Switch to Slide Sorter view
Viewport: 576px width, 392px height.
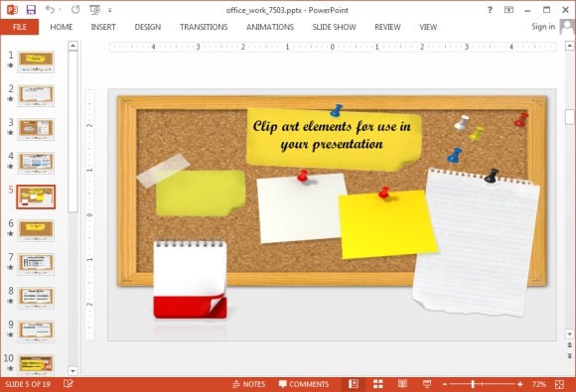click(378, 384)
